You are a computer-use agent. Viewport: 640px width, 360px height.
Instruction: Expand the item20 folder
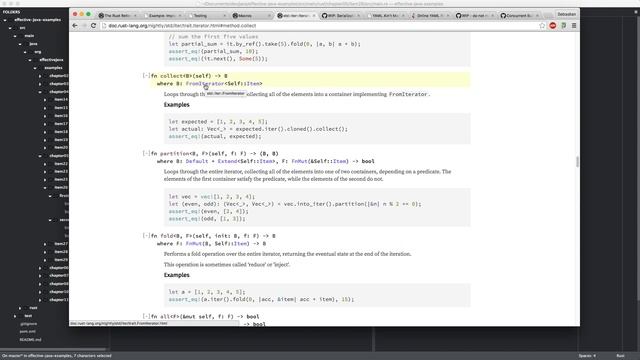45,148
